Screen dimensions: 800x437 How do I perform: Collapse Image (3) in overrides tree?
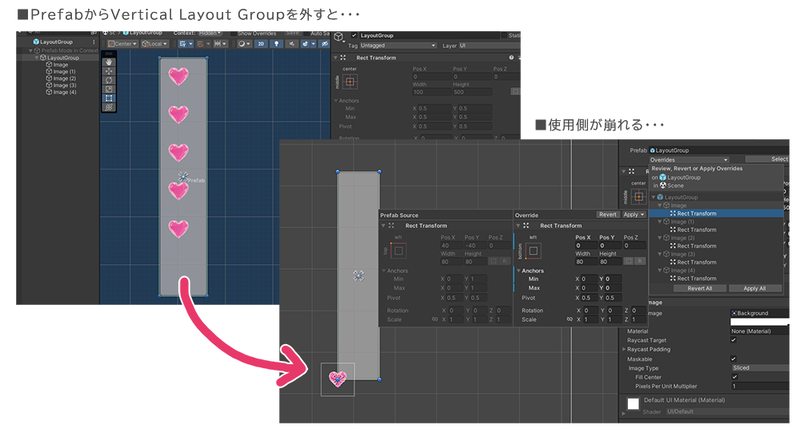(x=660, y=254)
